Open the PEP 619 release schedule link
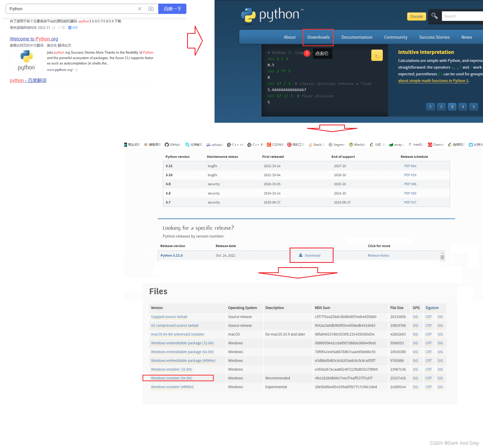This screenshot has height=448, width=483. [410, 175]
